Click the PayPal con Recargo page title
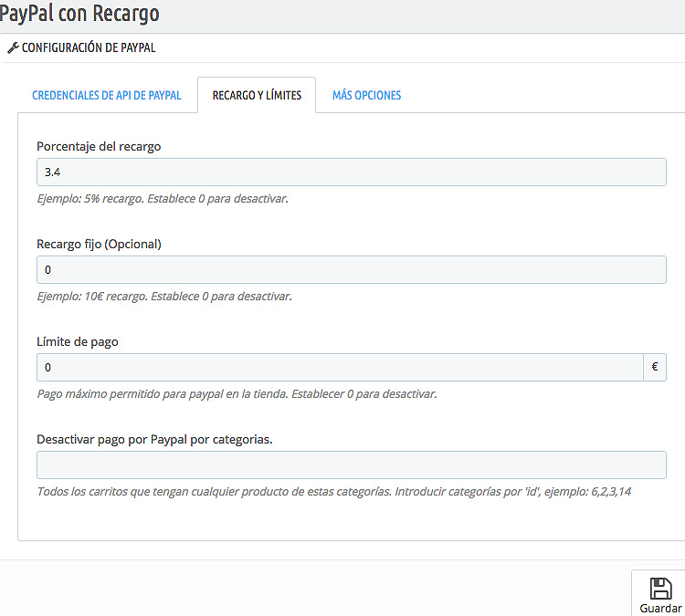This screenshot has height=616, width=685. [79, 14]
